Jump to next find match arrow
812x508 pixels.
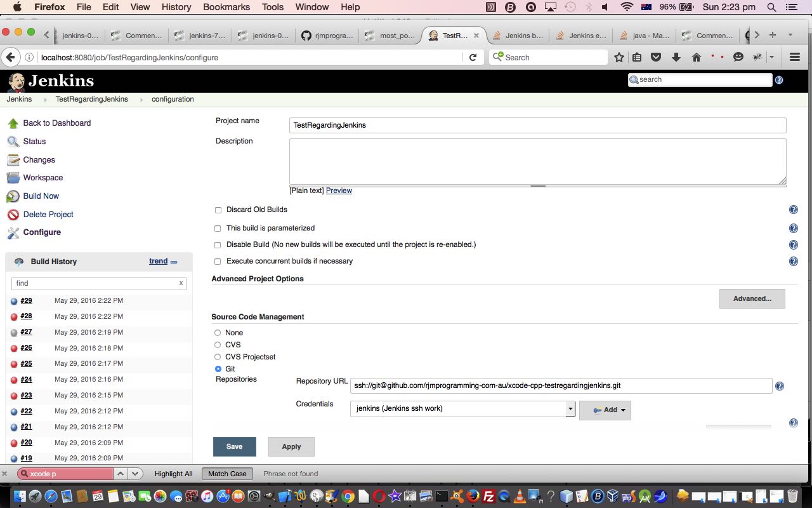pos(135,474)
